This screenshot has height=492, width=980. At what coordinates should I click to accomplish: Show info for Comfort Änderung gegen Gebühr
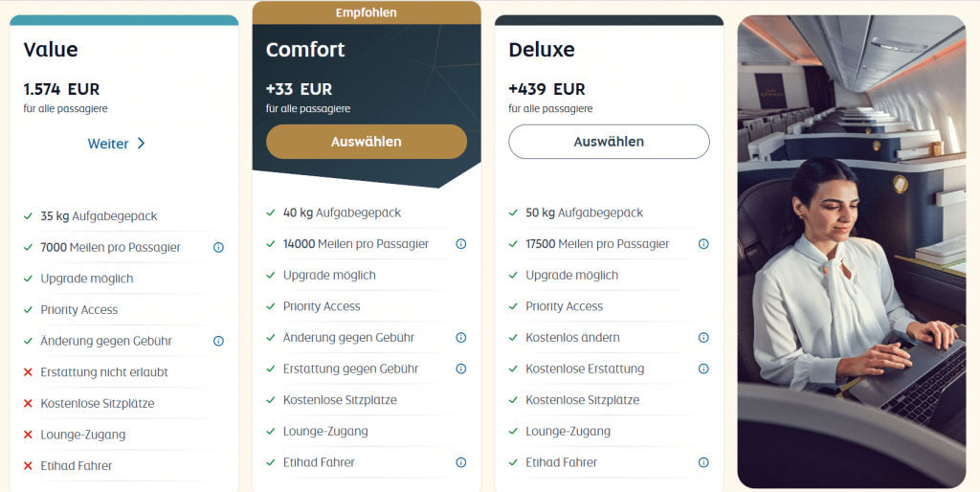(x=461, y=338)
